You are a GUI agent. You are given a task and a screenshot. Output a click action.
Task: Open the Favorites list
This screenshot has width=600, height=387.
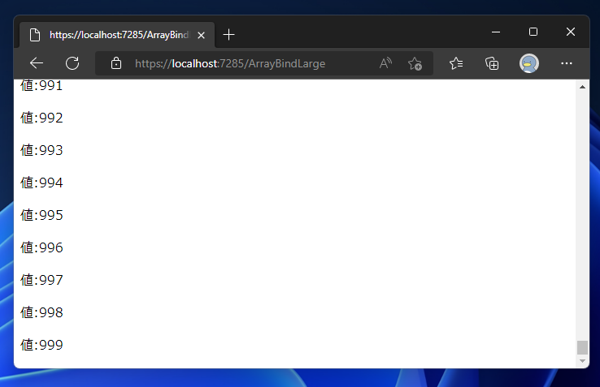(456, 63)
